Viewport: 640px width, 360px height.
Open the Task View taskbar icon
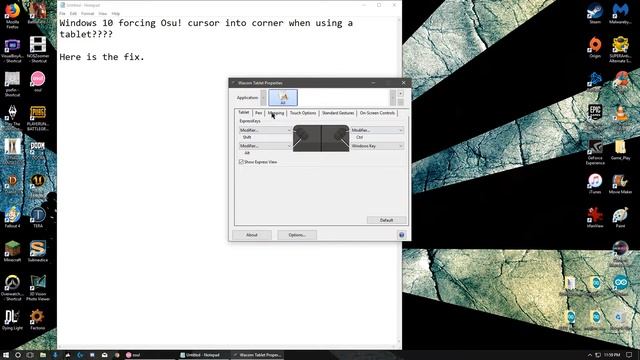[30, 355]
